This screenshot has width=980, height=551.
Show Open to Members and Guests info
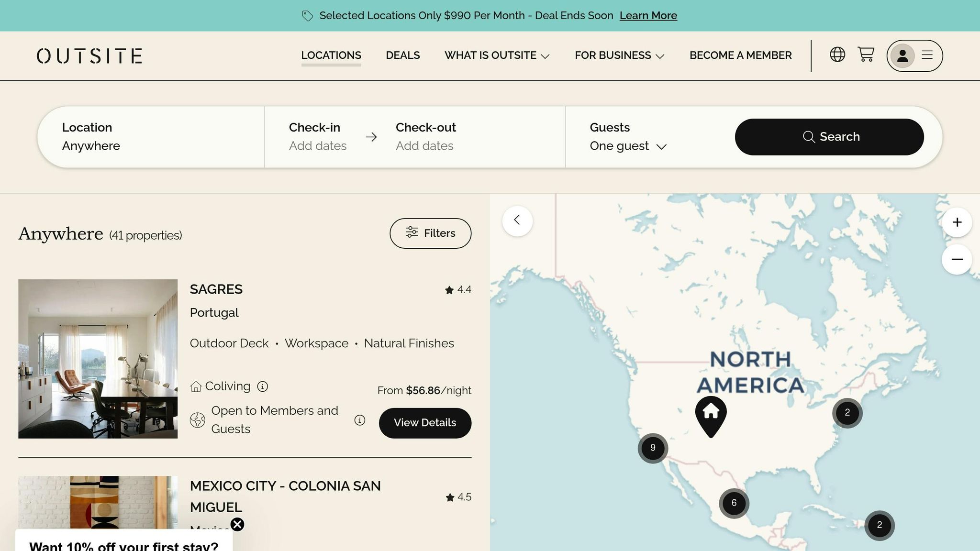click(360, 420)
